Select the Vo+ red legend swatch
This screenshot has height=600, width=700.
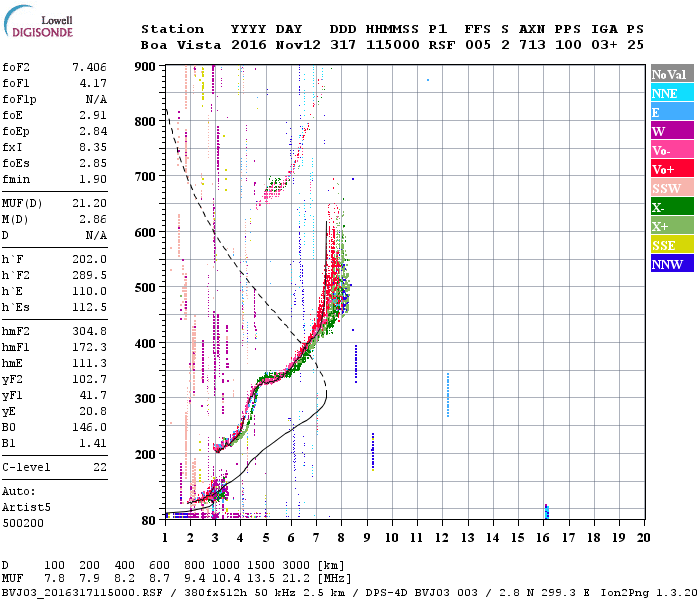pyautogui.click(x=672, y=169)
